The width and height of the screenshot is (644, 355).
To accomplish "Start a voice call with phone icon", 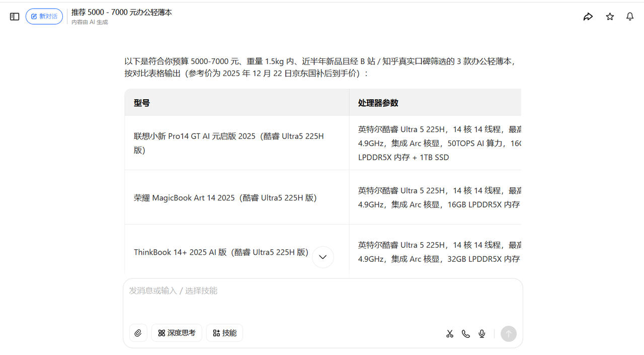I will [x=466, y=334].
